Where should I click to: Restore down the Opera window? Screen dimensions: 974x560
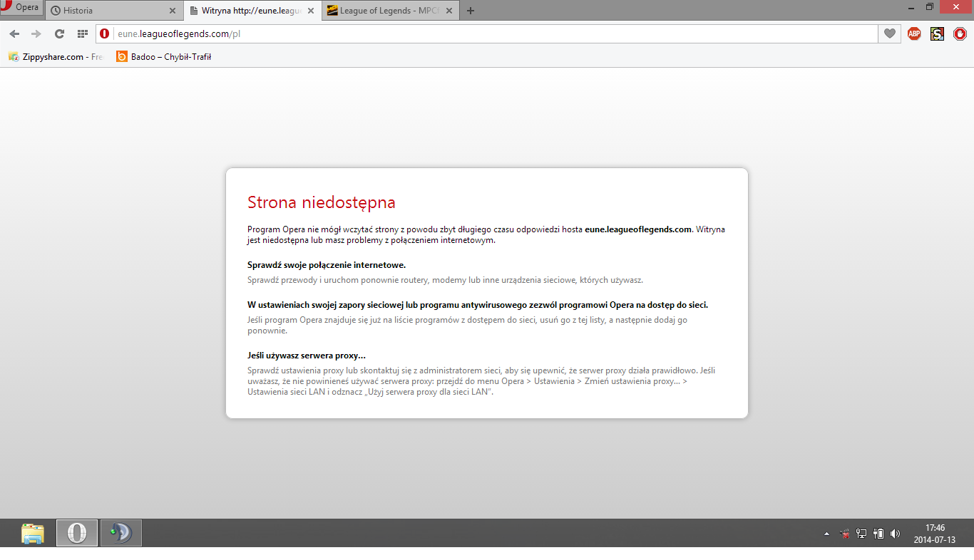[930, 6]
